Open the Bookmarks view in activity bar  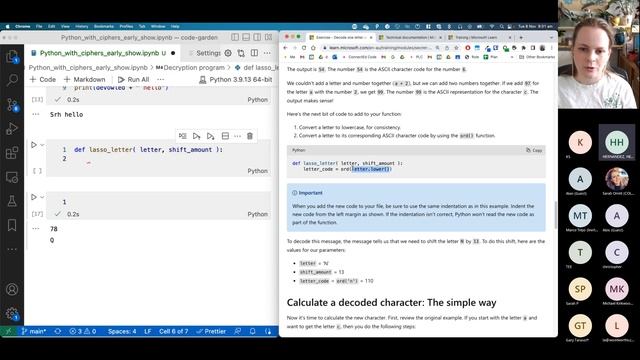click(12, 225)
